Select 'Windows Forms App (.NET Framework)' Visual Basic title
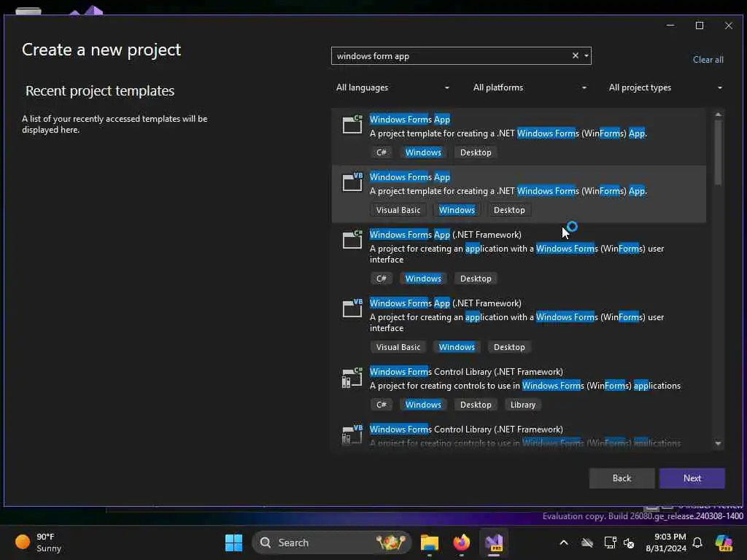The height and width of the screenshot is (560, 747). tap(446, 303)
